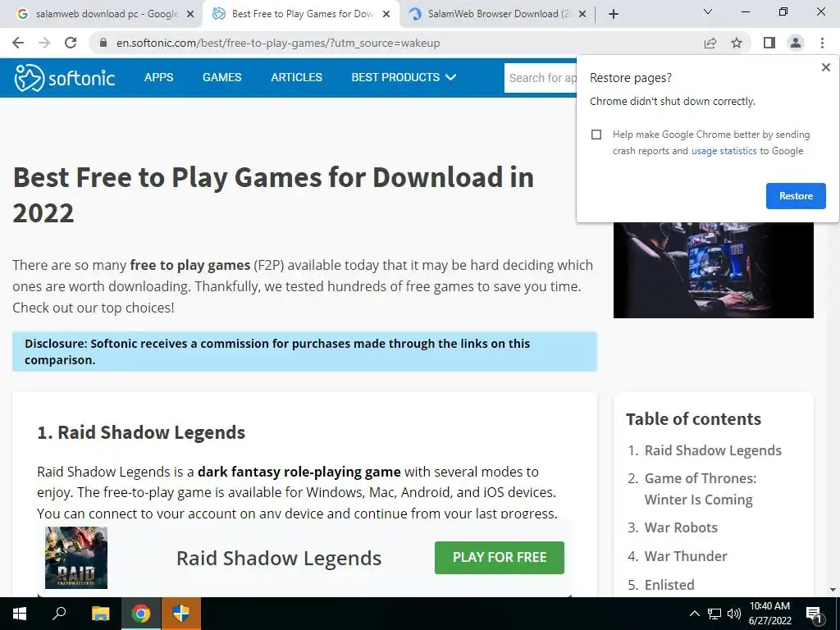The image size is (840, 630).
Task: Open Chrome's three-dot menu
Action: [x=822, y=43]
